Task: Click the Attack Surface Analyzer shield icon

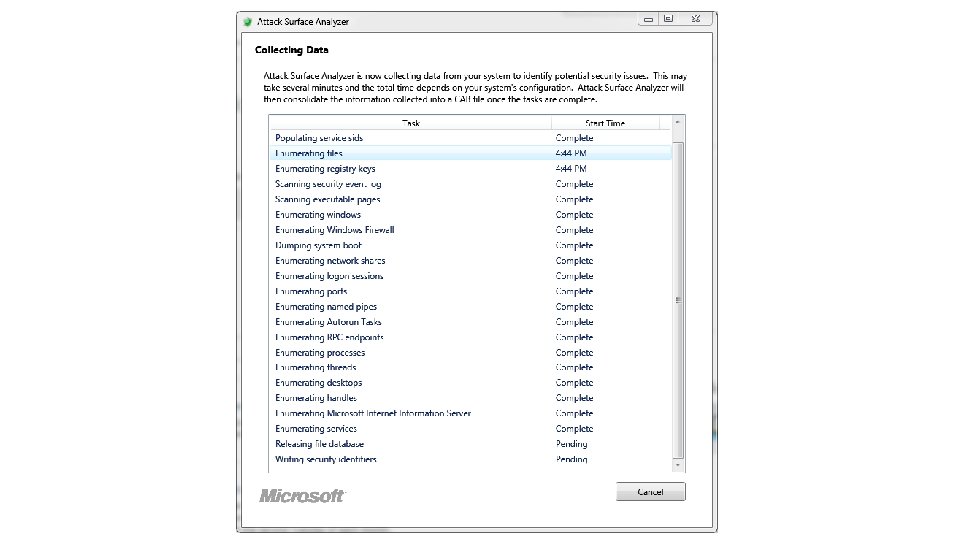Action: tap(247, 20)
